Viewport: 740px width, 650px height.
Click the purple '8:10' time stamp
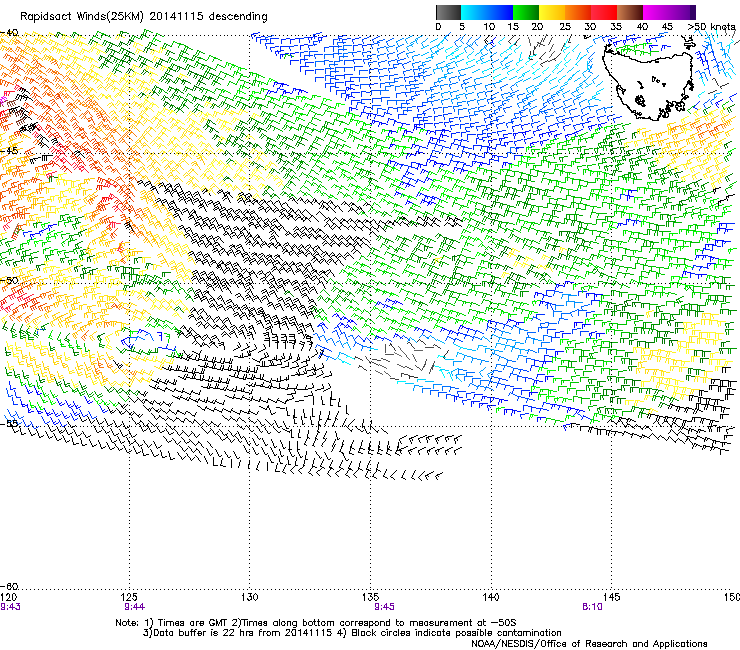point(592,607)
